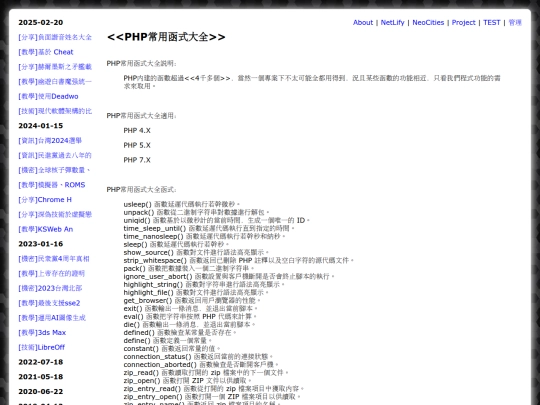The image size is (540, 405).
Task: Click the zip_entry_open() function line
Action: pyautogui.click(x=212, y=396)
